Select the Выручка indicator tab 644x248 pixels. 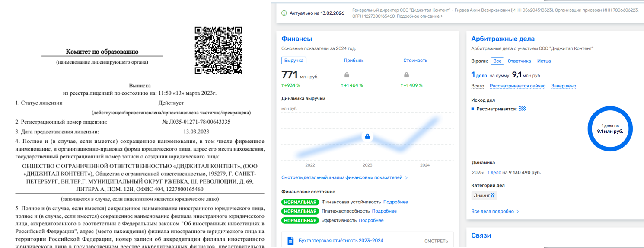tap(294, 61)
